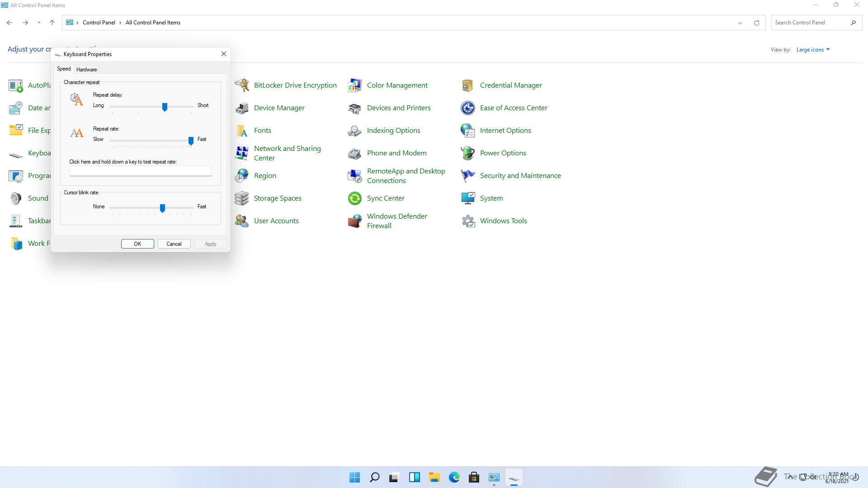Close the Keyboard Properties dialog
Screen dimensions: 868x488
click(224, 54)
